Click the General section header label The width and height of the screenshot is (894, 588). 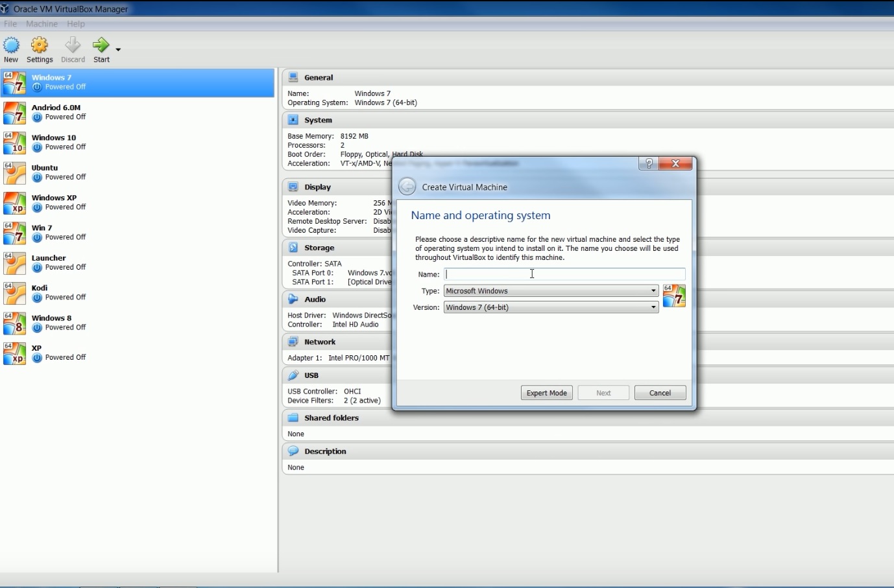pyautogui.click(x=319, y=77)
